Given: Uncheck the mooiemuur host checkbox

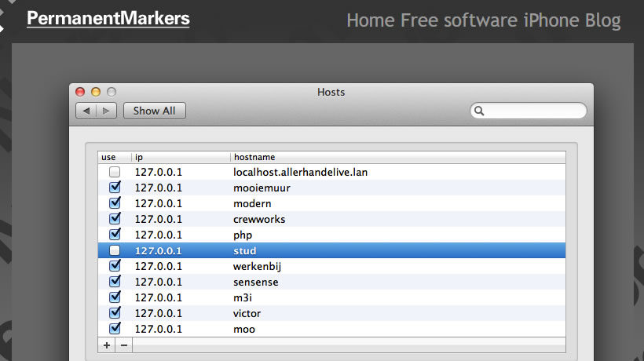Looking at the screenshot, I should pos(115,188).
